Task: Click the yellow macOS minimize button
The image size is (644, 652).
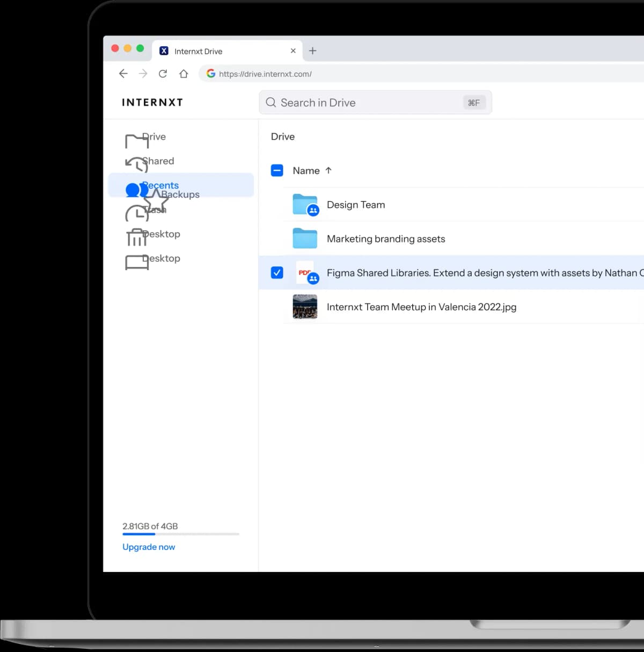Action: tap(128, 48)
